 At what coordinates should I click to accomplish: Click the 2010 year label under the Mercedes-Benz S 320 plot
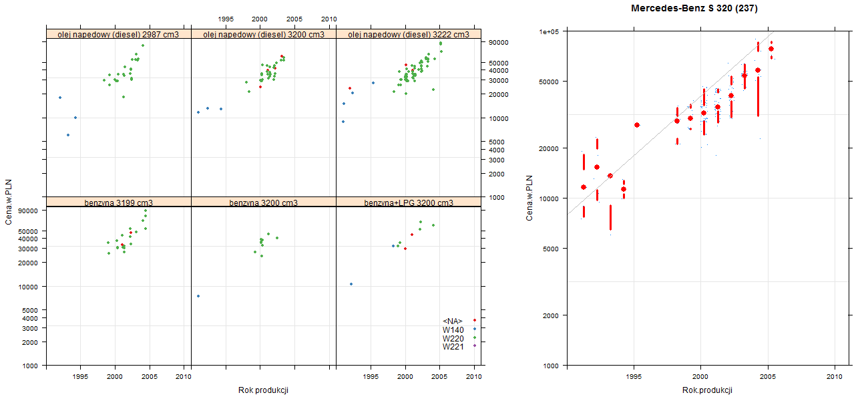pyautogui.click(x=835, y=377)
